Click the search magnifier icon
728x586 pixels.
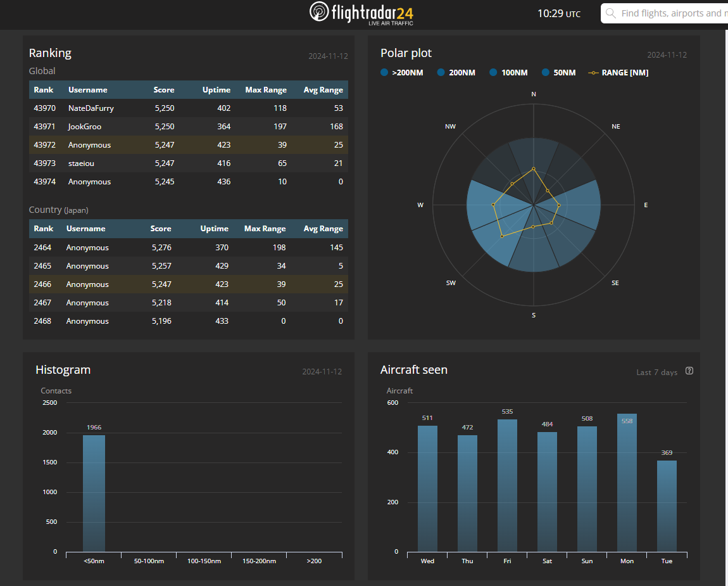pos(611,13)
